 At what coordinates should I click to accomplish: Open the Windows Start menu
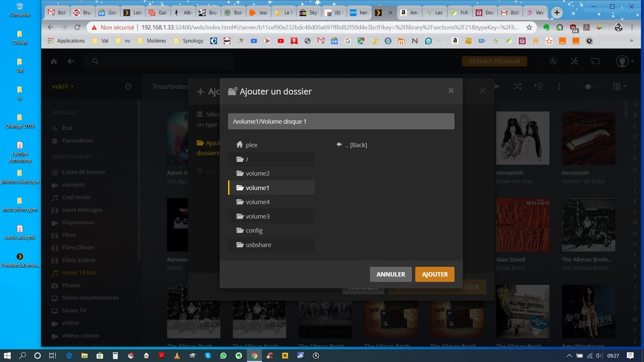7,355
